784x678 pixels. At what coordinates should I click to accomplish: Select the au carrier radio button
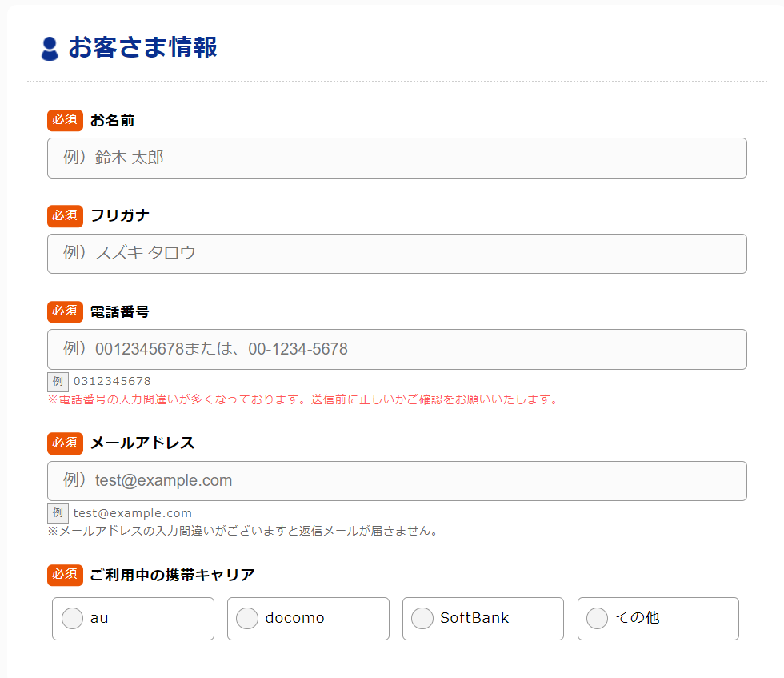73,619
